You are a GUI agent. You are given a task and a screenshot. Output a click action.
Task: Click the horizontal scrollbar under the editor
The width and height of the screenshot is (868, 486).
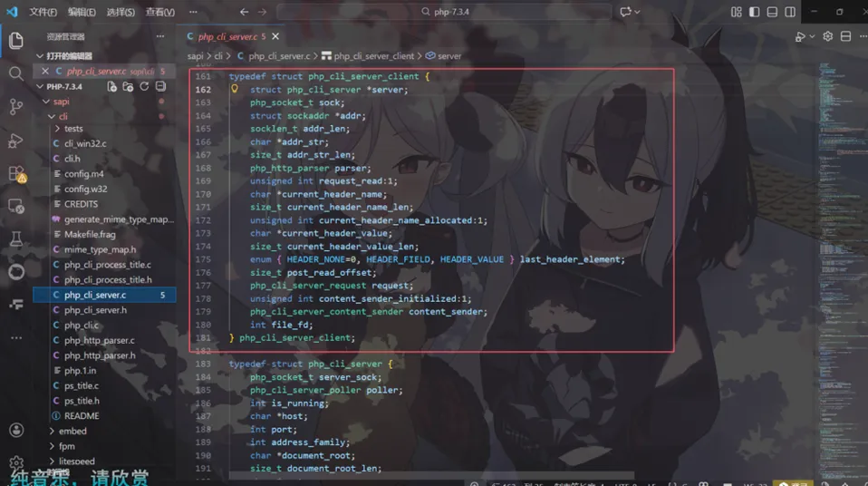tap(432, 475)
